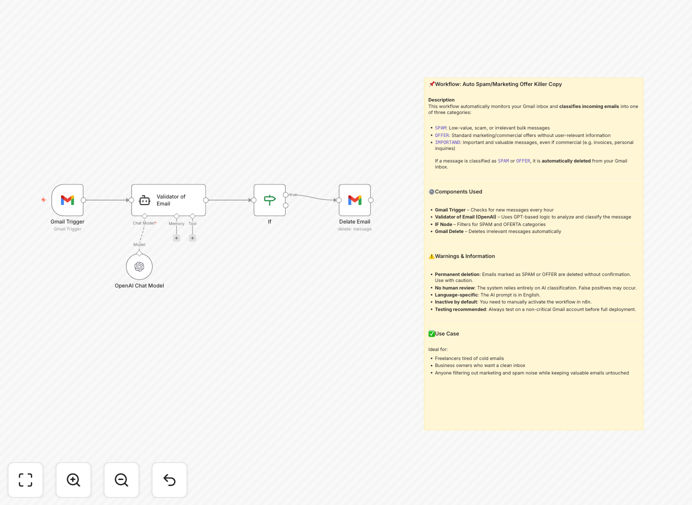Screen dimensions: 692x505
Task: Add a Tool sub-node with the plus
Action: pyautogui.click(x=192, y=238)
